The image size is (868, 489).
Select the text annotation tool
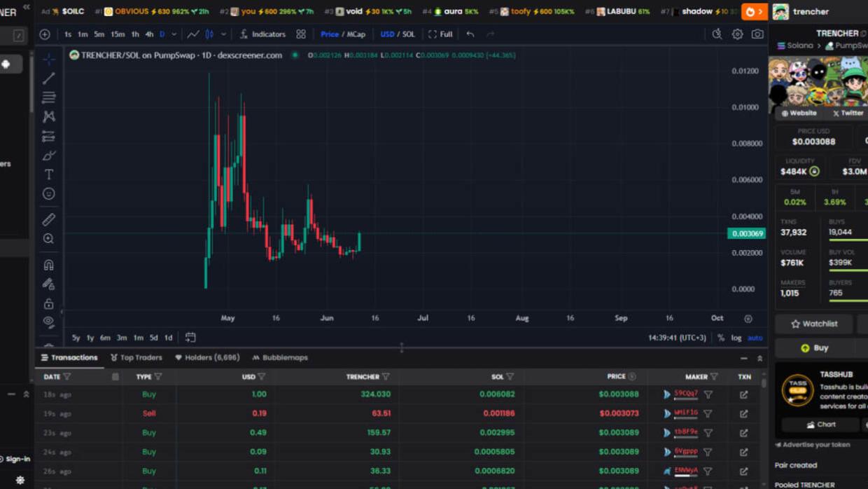[48, 174]
